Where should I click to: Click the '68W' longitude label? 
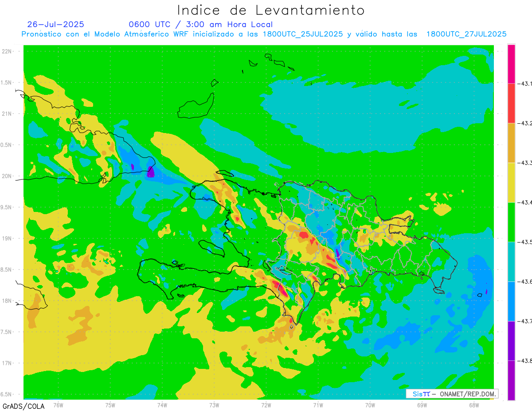474,405
